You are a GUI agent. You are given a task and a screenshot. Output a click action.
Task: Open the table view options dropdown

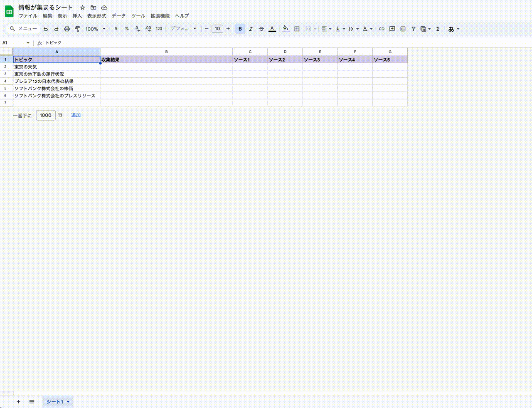coord(426,29)
